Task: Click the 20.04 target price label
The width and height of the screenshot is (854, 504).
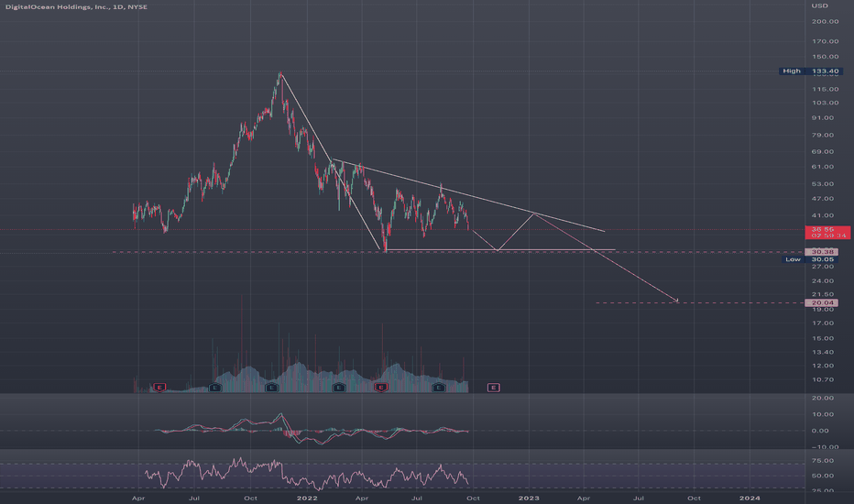Action: tap(822, 302)
